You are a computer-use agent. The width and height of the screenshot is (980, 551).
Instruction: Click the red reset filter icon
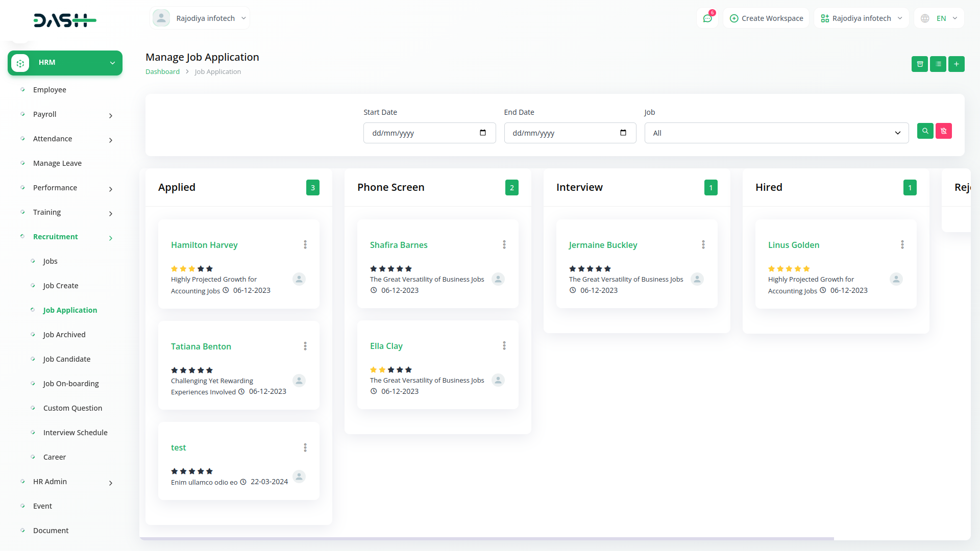[943, 131]
